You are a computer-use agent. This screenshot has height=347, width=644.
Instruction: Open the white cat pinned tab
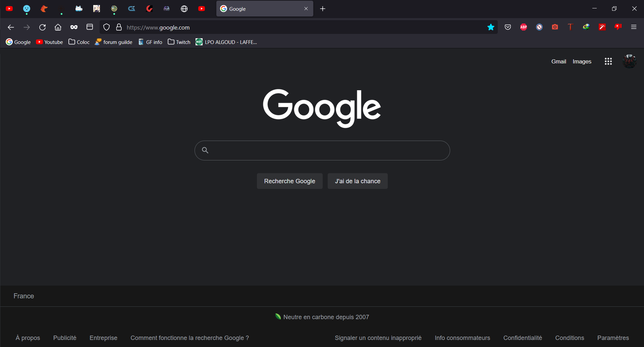point(79,9)
